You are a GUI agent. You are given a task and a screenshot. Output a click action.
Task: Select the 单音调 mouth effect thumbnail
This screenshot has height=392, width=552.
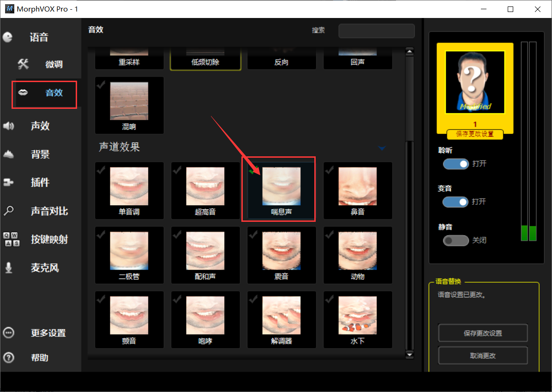click(129, 186)
